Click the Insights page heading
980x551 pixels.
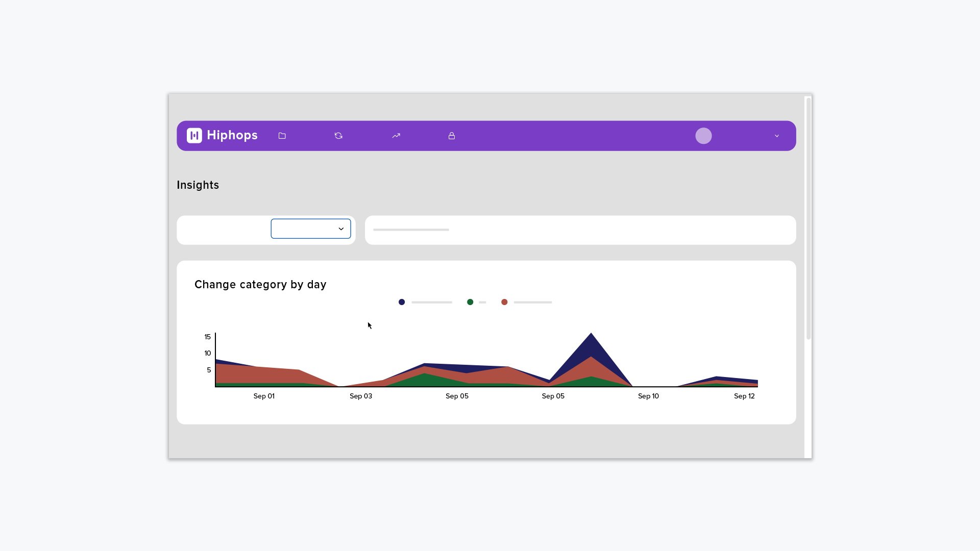pyautogui.click(x=198, y=185)
